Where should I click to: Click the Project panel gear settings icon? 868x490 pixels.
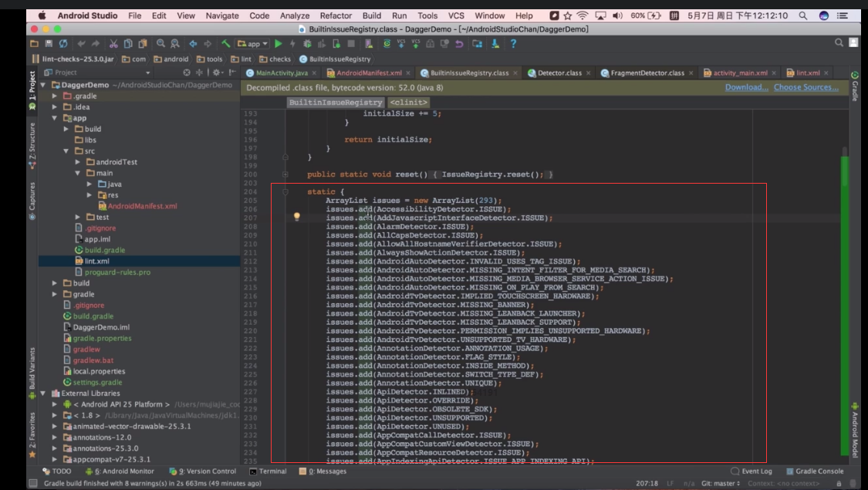[216, 73]
